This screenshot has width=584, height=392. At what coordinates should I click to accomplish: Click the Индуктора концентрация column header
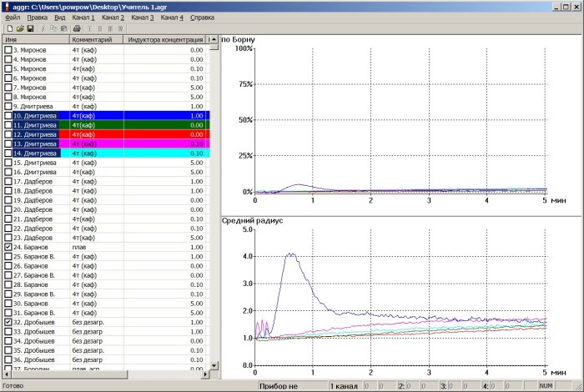(164, 39)
